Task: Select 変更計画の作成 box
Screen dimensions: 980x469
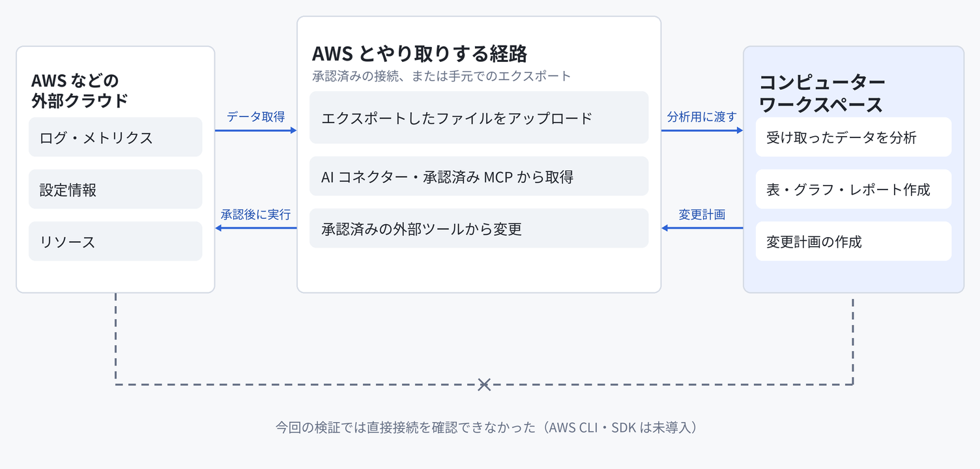Action: [x=854, y=241]
